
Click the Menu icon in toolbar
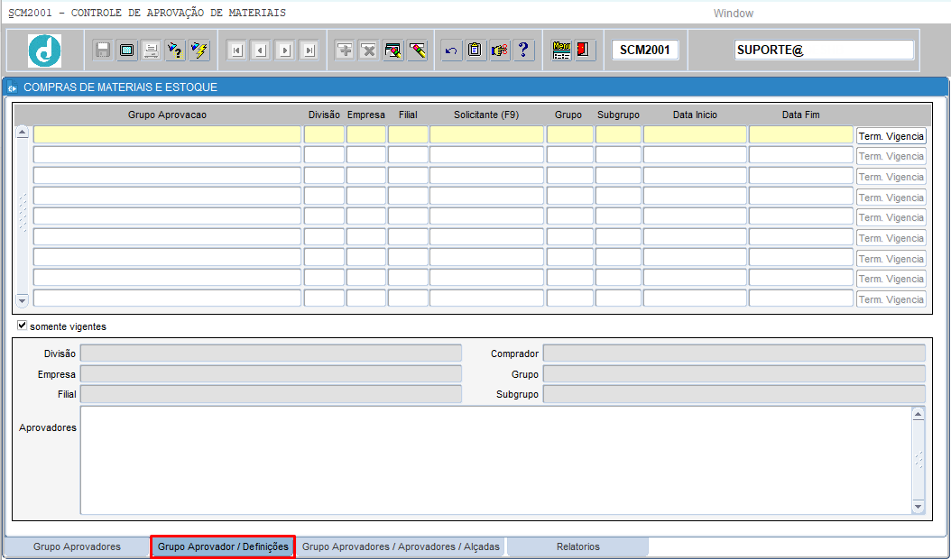coord(561,50)
